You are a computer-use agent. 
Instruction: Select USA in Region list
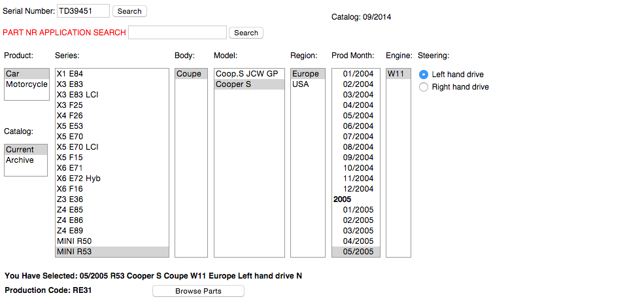click(x=301, y=84)
